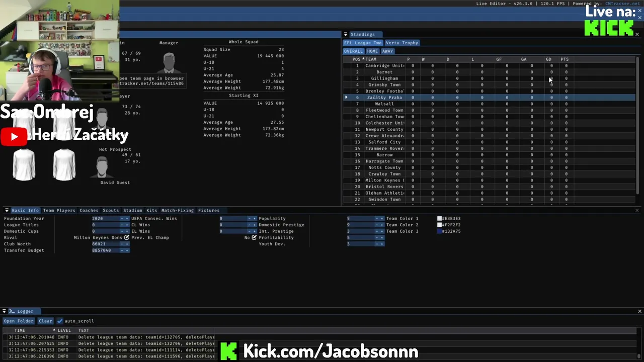Decrease Transfer Budget with minus button
The height and width of the screenshot is (362, 644).
tap(122, 250)
